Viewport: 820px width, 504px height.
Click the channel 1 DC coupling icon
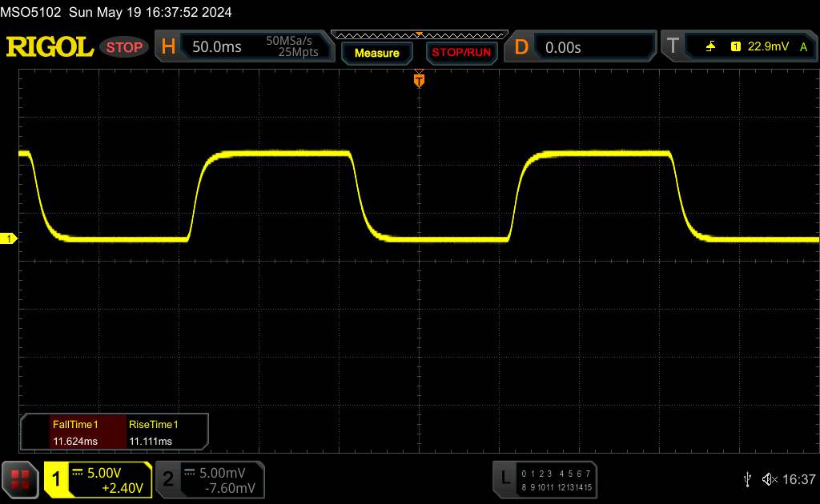(78, 473)
